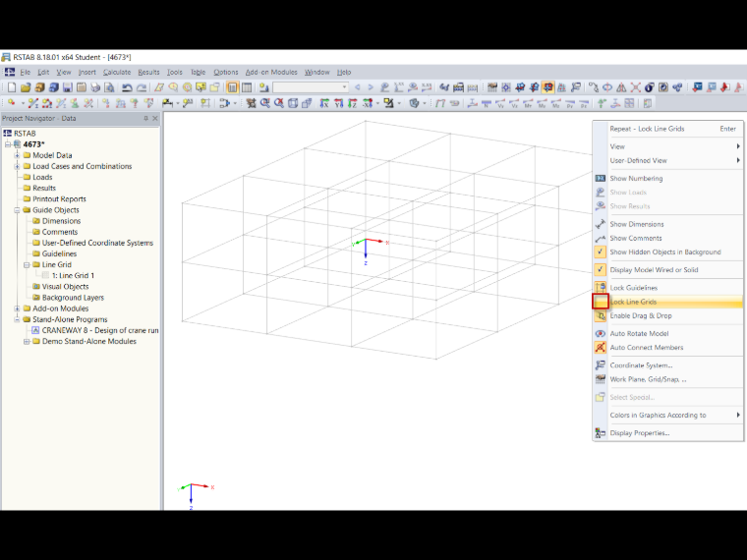Open the Calculate menu
Screen dimensions: 747x560
pyautogui.click(x=117, y=73)
